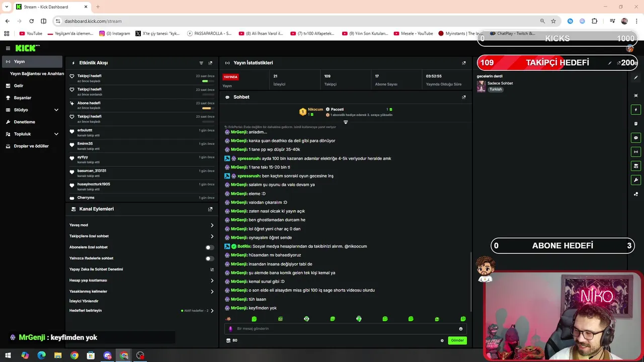
Task: Click the green Gönder send button
Action: (457, 340)
